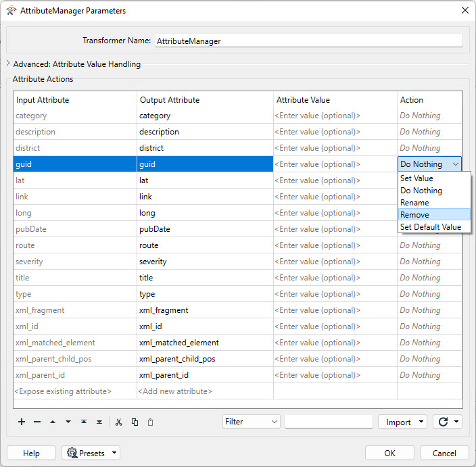The width and height of the screenshot is (476, 467).
Task: Cut selected rows with scissors icon
Action: click(x=119, y=422)
